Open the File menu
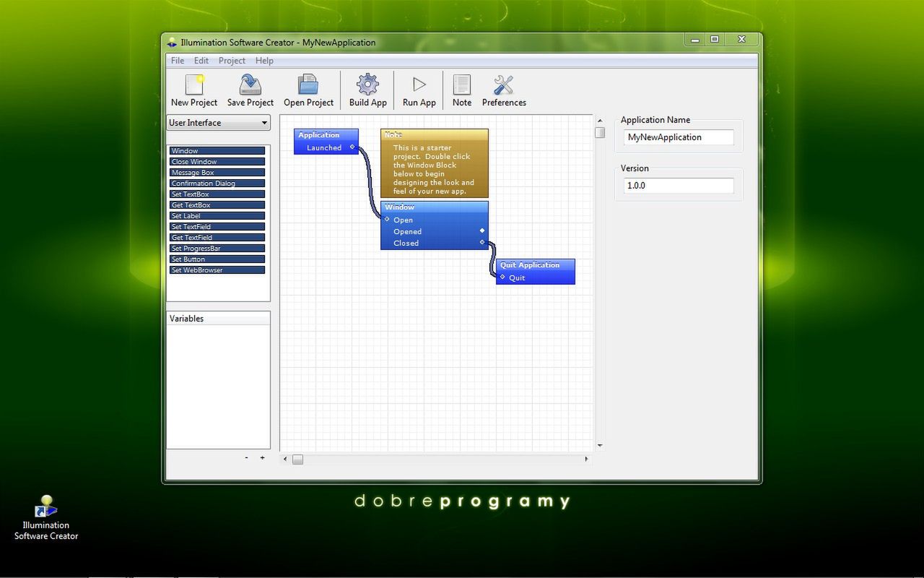The image size is (924, 578). tap(178, 61)
